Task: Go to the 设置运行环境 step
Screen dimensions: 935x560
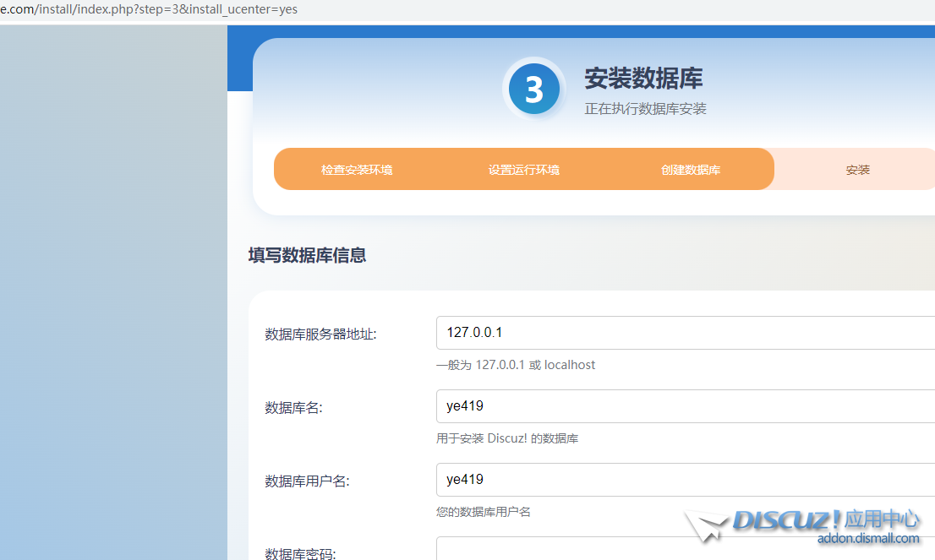Action: tap(523, 170)
